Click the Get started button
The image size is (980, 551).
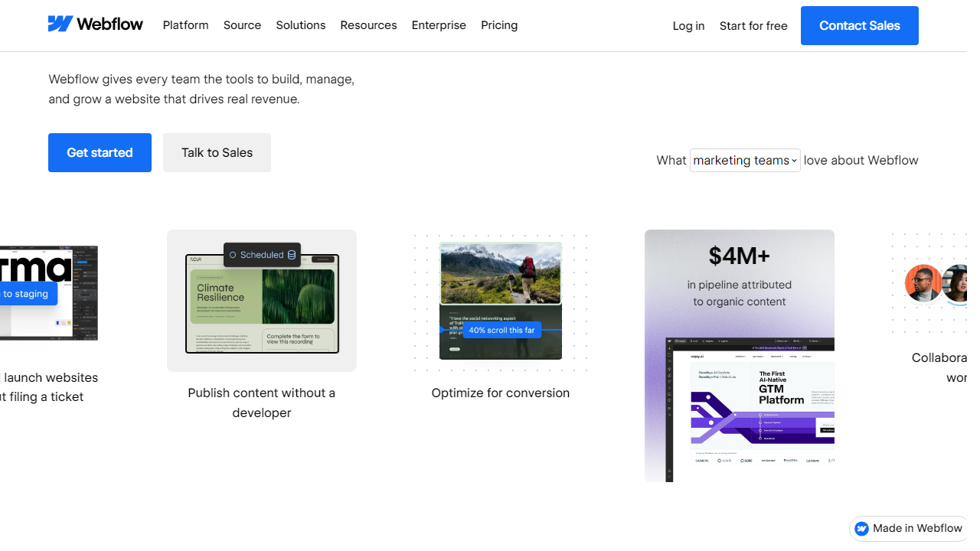click(x=100, y=152)
